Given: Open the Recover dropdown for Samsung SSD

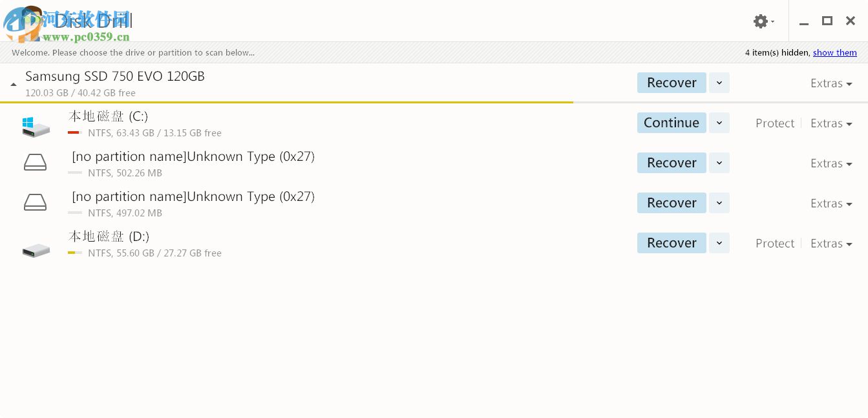Looking at the screenshot, I should point(719,83).
